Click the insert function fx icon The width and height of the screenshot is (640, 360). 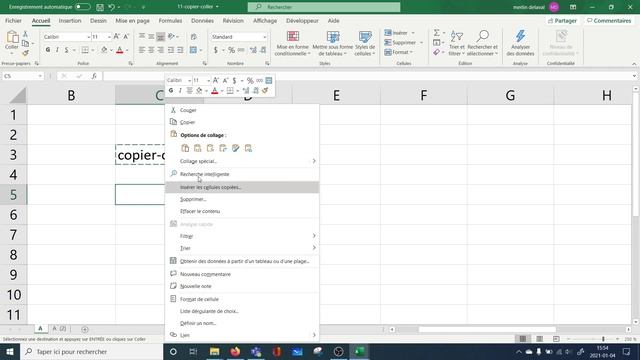tap(94, 76)
